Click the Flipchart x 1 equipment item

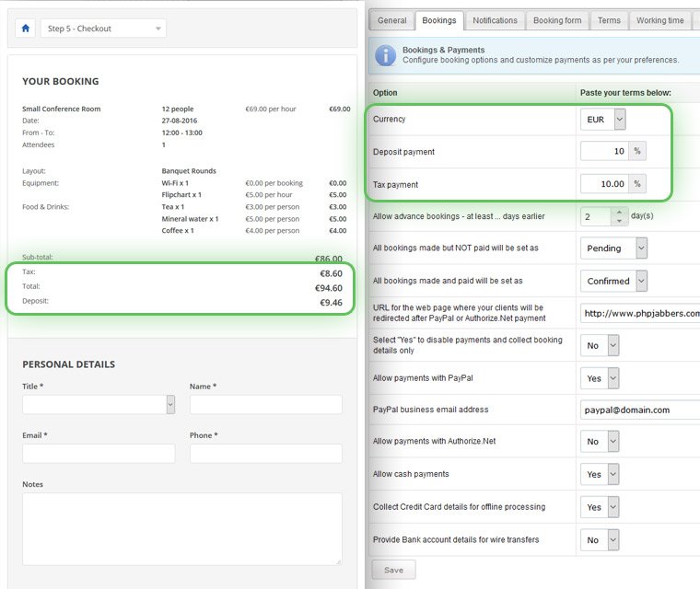pyautogui.click(x=181, y=195)
